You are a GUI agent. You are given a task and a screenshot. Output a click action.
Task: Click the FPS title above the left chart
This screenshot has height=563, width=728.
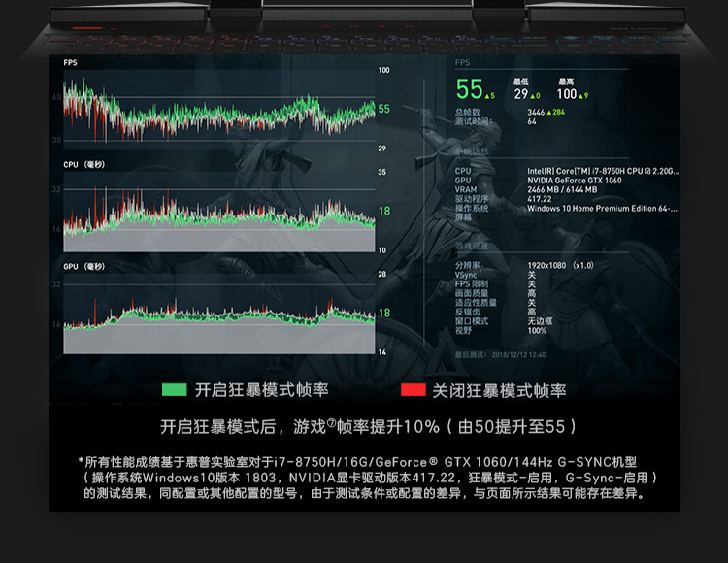[x=71, y=63]
